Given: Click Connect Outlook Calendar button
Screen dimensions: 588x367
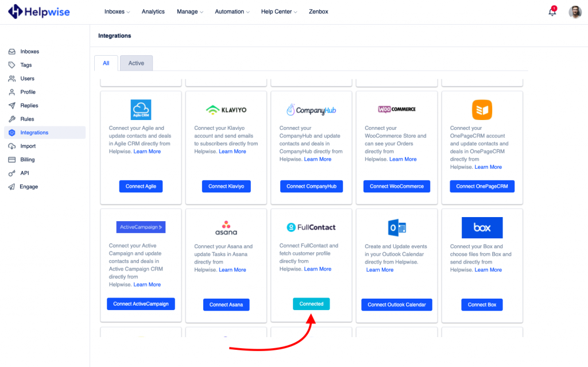Looking at the screenshot, I should click(x=397, y=305).
